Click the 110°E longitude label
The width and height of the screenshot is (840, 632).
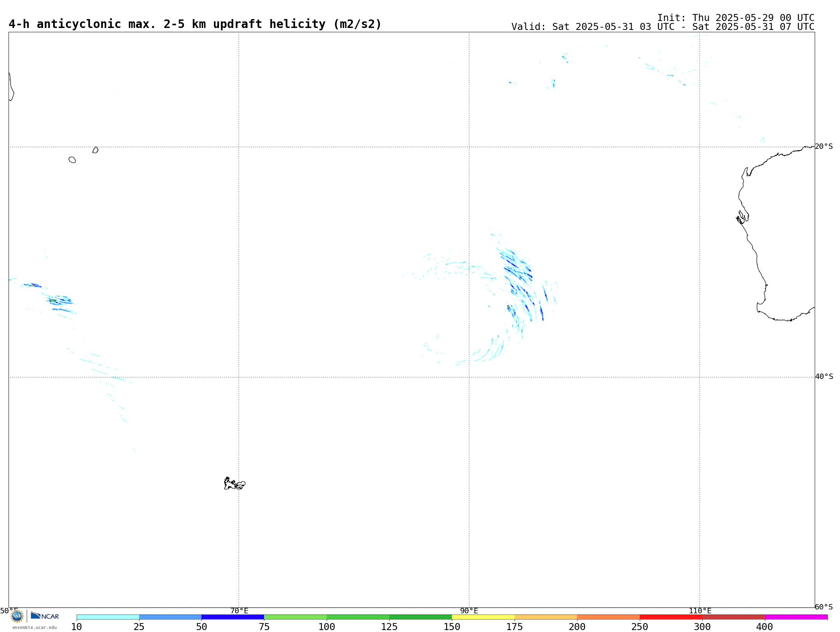700,611
